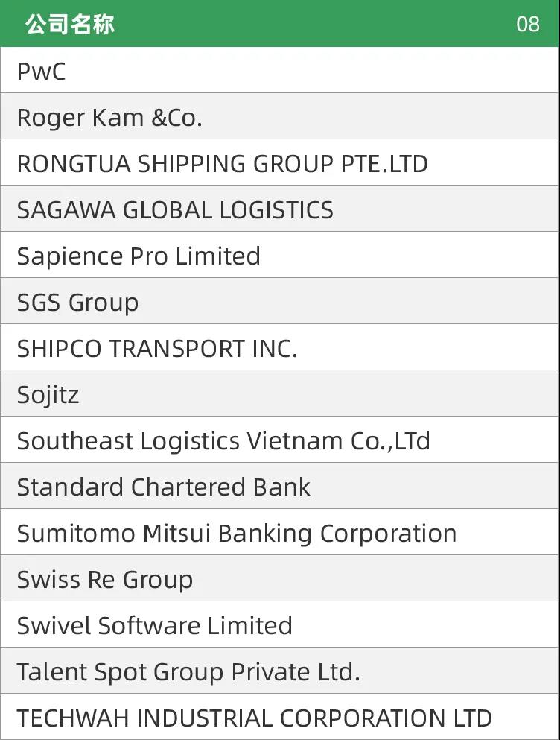Click RONGTUA SHIPPING GROUP PTE.LTD entry

point(280,162)
